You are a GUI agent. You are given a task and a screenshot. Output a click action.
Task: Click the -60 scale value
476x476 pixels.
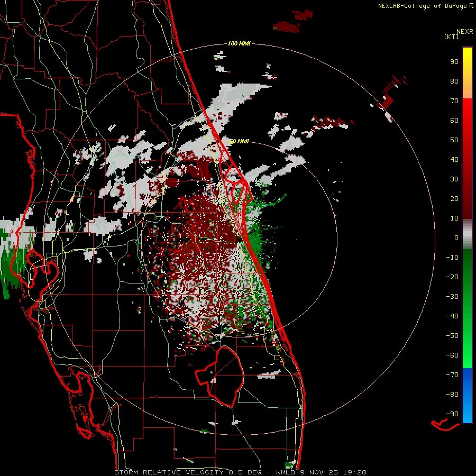452,355
